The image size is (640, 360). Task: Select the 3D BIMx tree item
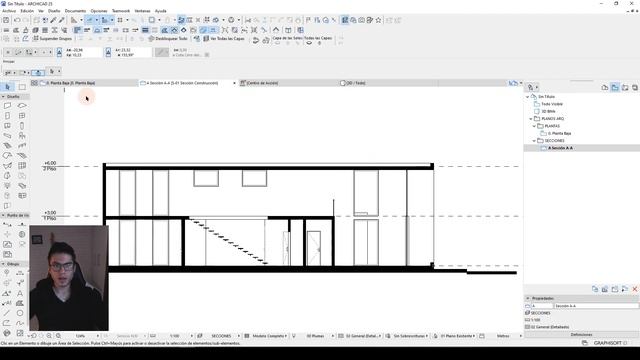point(548,111)
